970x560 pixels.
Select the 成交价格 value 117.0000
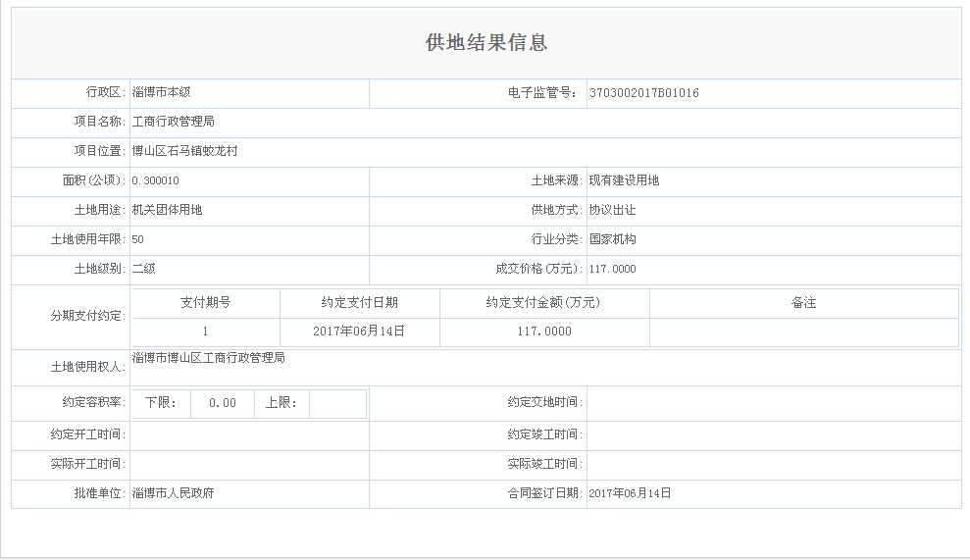(612, 269)
